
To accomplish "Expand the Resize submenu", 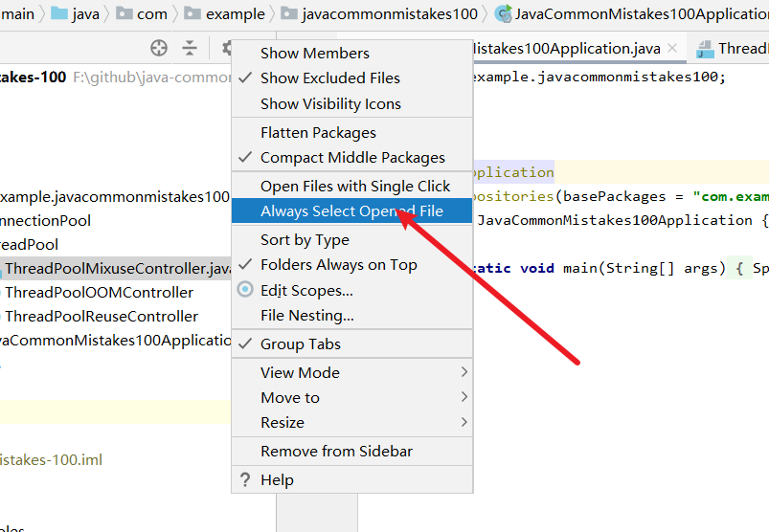I will point(351,423).
